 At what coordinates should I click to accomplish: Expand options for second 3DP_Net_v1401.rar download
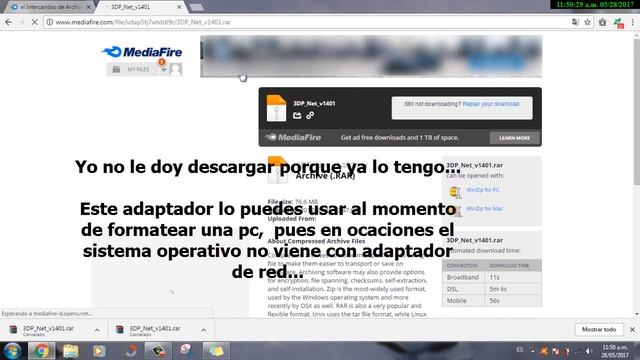click(203, 330)
